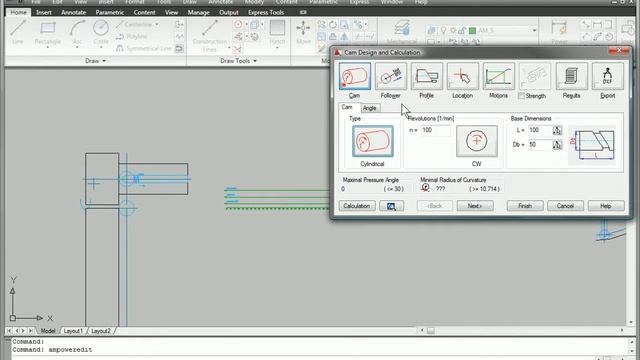
Task: Select the Cylindrical cam type button
Action: [x=373, y=141]
